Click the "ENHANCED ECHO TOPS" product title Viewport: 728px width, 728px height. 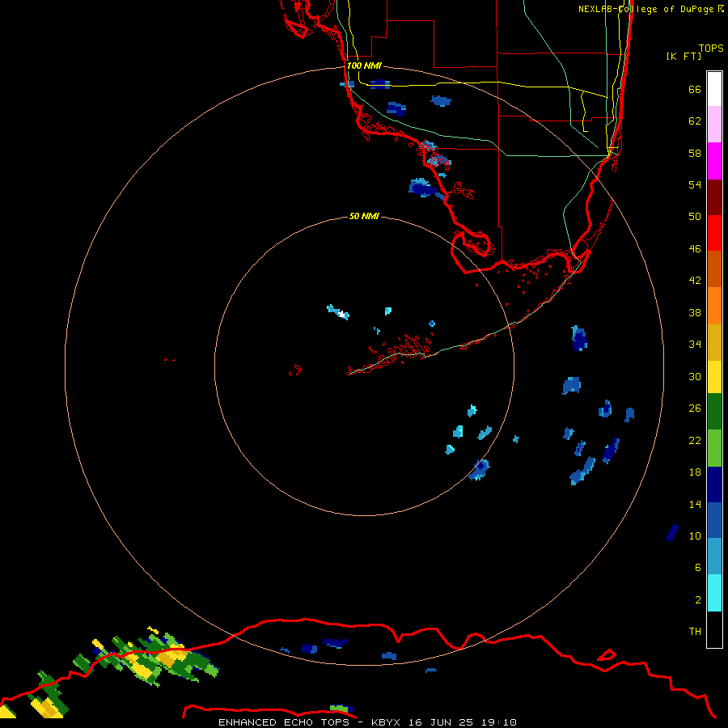click(x=284, y=722)
